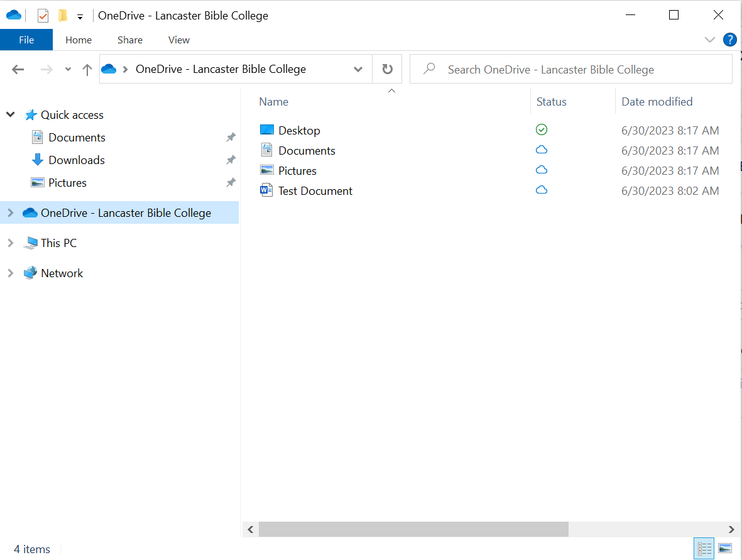742x560 pixels.
Task: Select the Pictures folder in file list
Action: coord(297,171)
